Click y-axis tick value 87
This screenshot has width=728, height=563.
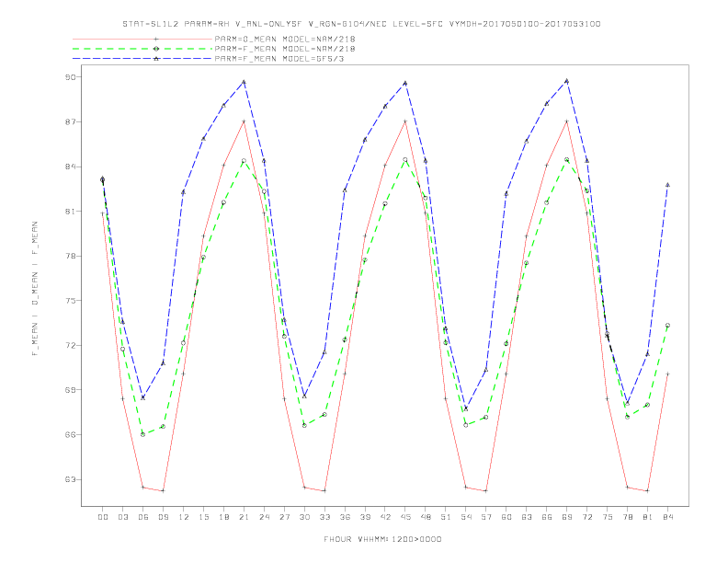(70, 121)
